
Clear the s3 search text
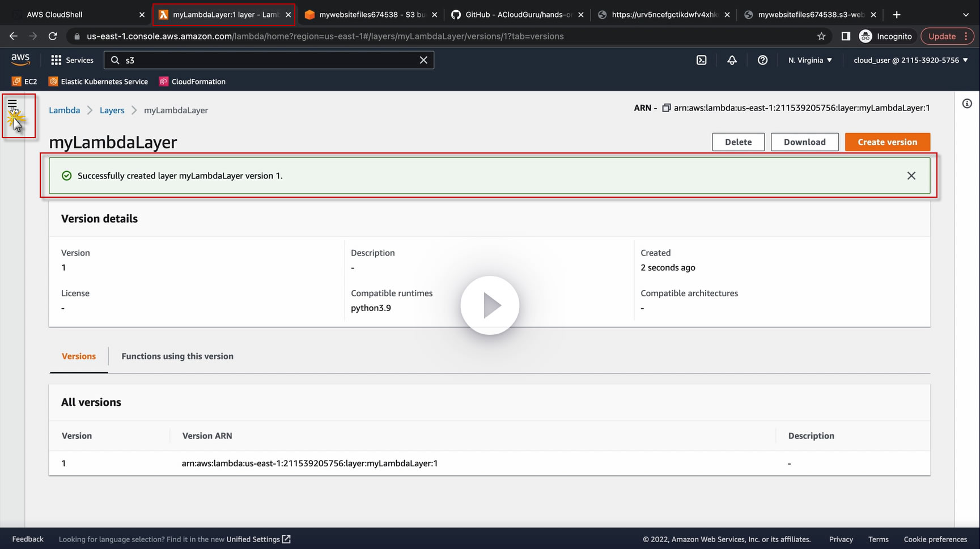coord(423,60)
